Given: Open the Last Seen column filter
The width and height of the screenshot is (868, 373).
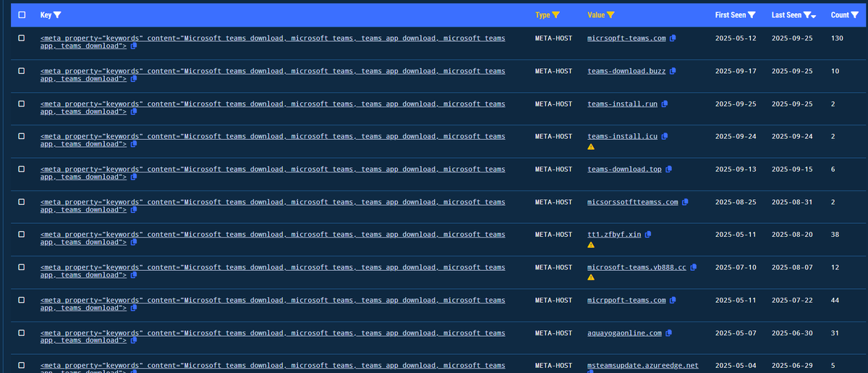Looking at the screenshot, I should point(807,14).
